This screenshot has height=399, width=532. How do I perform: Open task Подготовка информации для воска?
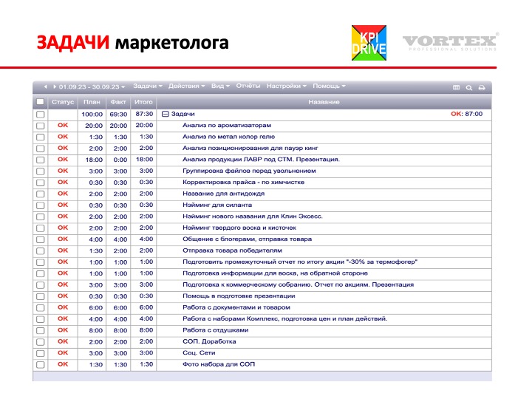tap(275, 273)
